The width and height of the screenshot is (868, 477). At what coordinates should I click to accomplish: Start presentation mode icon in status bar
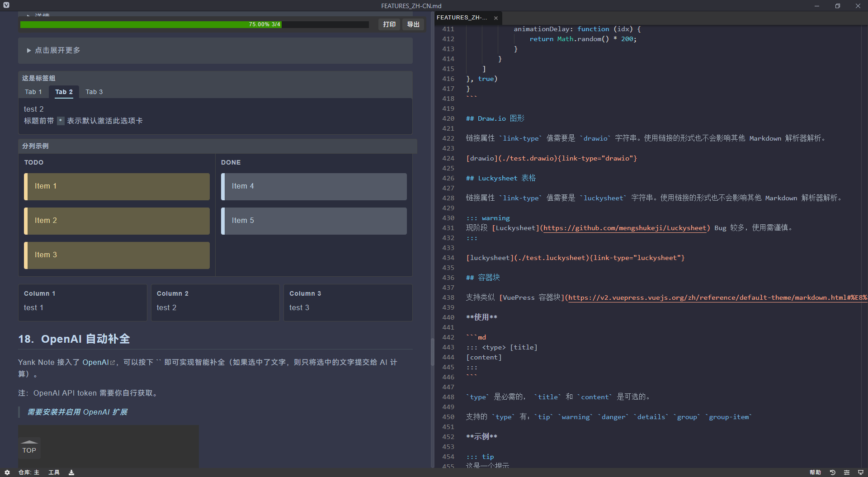click(x=861, y=472)
